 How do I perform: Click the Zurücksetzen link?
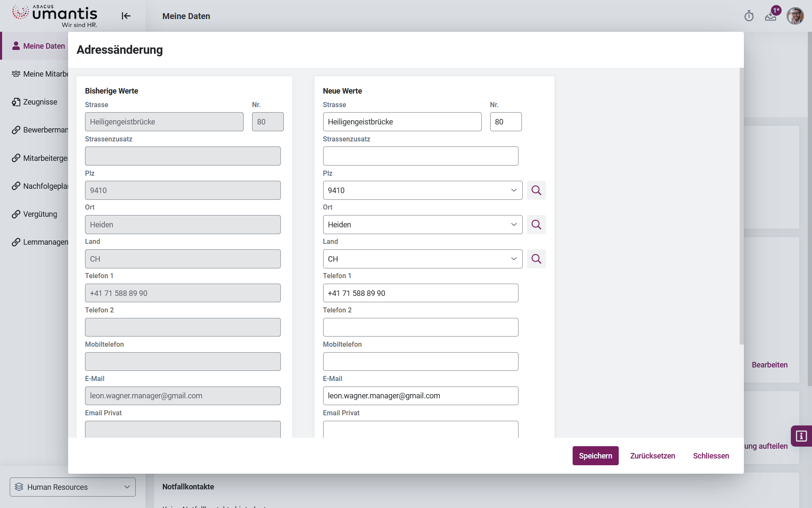(652, 456)
